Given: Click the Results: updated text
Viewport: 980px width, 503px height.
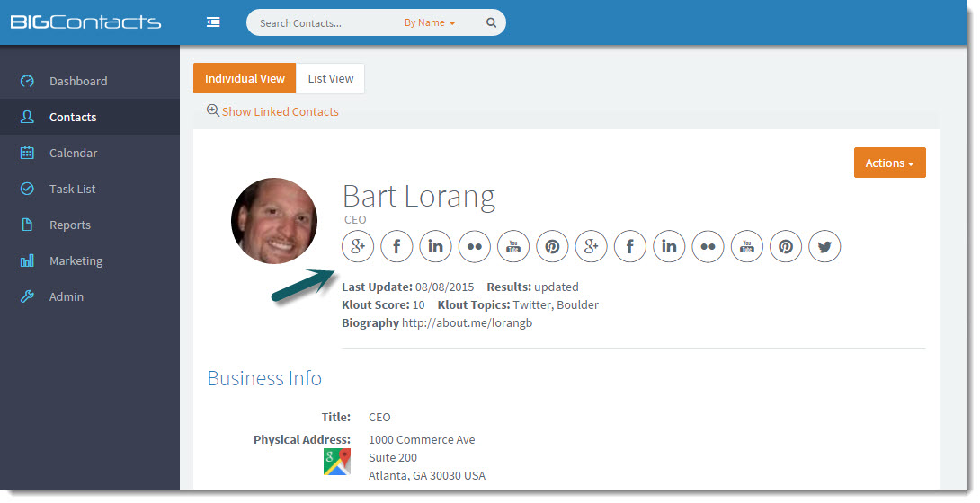Looking at the screenshot, I should (532, 287).
